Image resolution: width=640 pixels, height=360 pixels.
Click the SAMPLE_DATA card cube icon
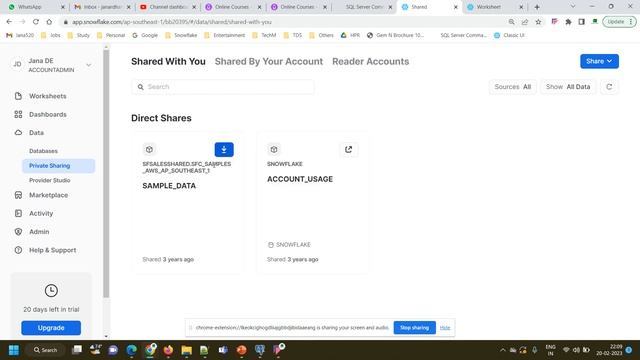tap(149, 149)
